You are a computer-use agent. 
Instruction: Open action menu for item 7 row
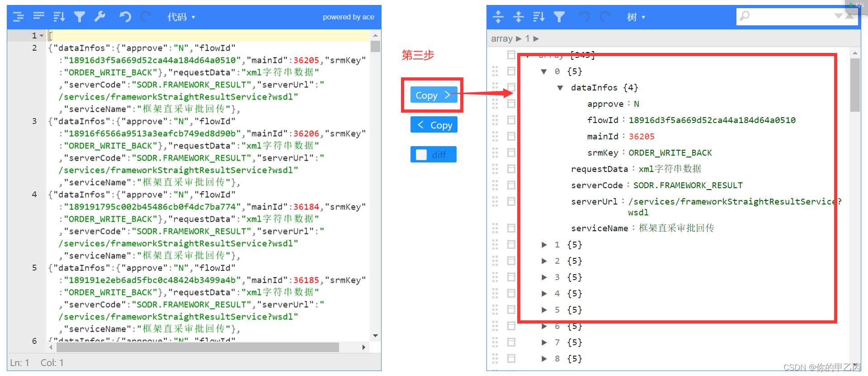511,342
